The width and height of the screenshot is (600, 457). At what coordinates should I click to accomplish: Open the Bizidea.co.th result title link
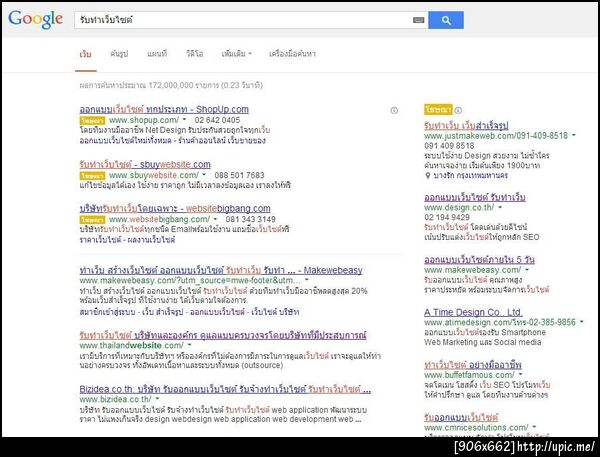click(x=225, y=389)
